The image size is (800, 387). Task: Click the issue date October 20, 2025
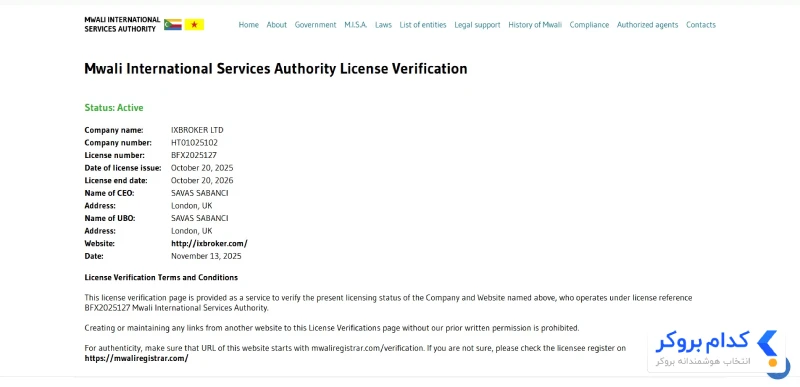point(202,168)
